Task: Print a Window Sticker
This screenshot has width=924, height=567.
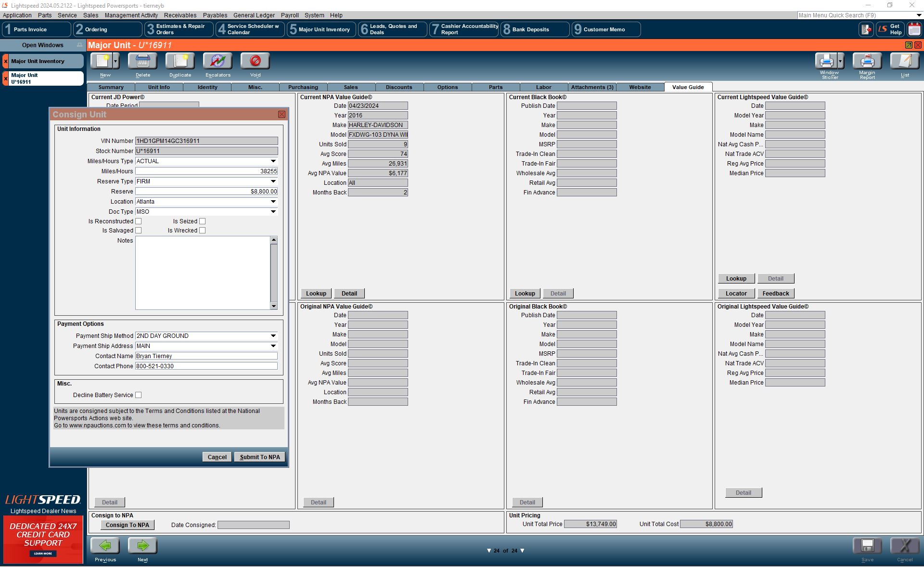Action: click(826, 61)
